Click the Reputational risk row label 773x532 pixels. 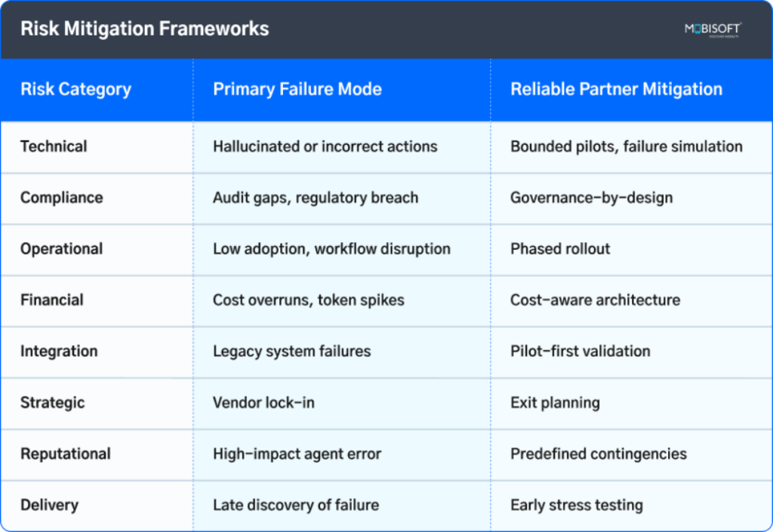click(66, 454)
